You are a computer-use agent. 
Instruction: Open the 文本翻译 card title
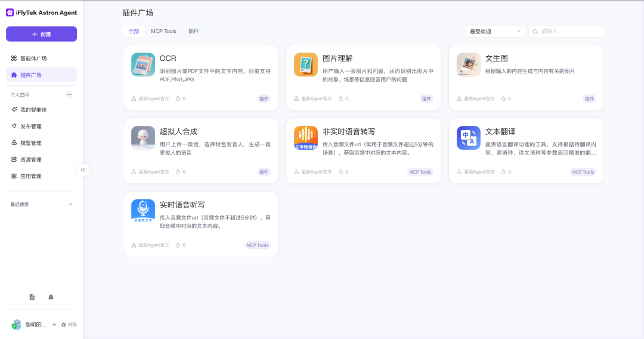500,131
